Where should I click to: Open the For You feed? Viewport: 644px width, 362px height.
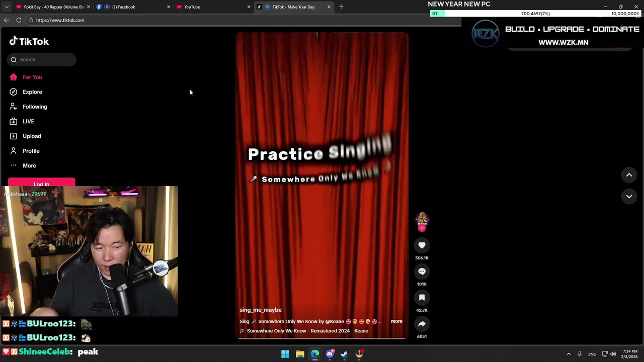(32, 77)
